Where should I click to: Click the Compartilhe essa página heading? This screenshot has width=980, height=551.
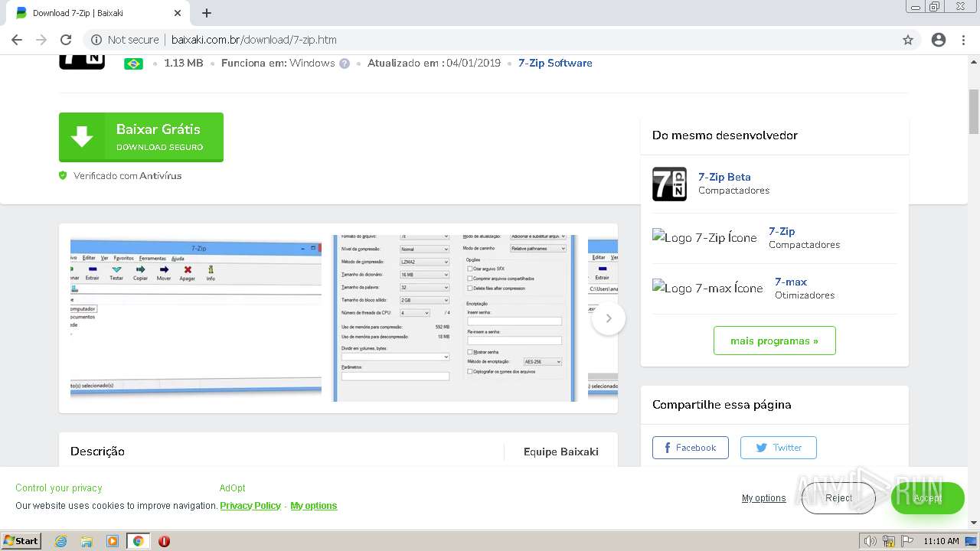point(722,405)
